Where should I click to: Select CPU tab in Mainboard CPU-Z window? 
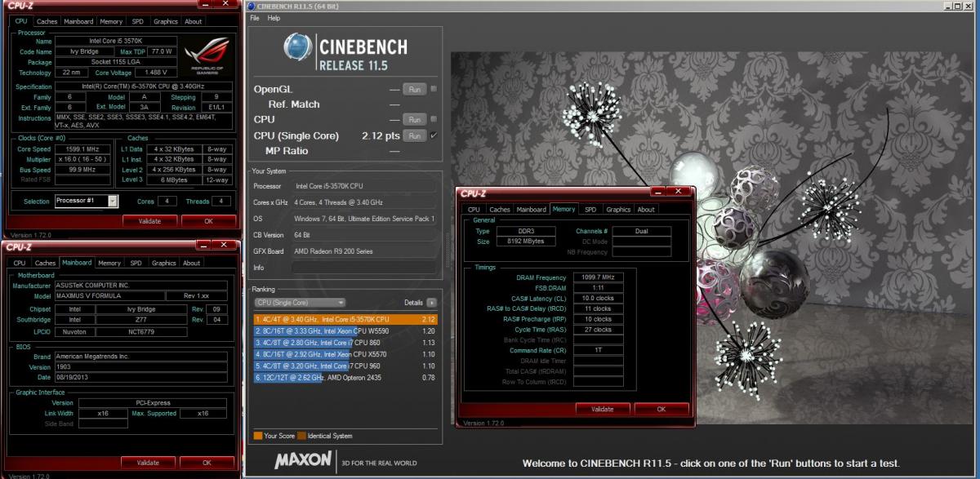point(20,263)
